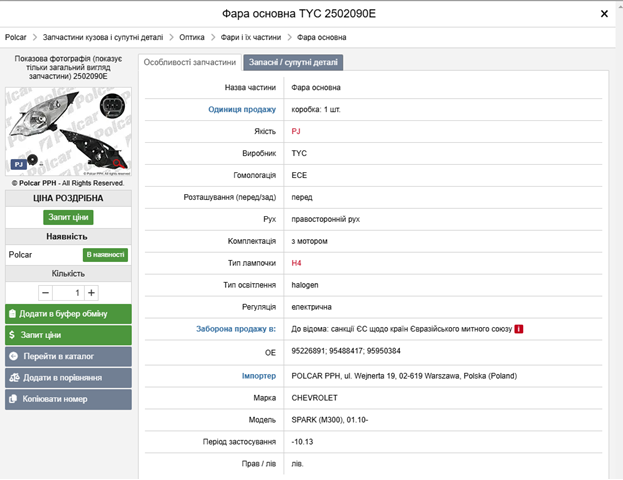Click the Імпортер label link
Screen dimensions: 623x480
259,376
